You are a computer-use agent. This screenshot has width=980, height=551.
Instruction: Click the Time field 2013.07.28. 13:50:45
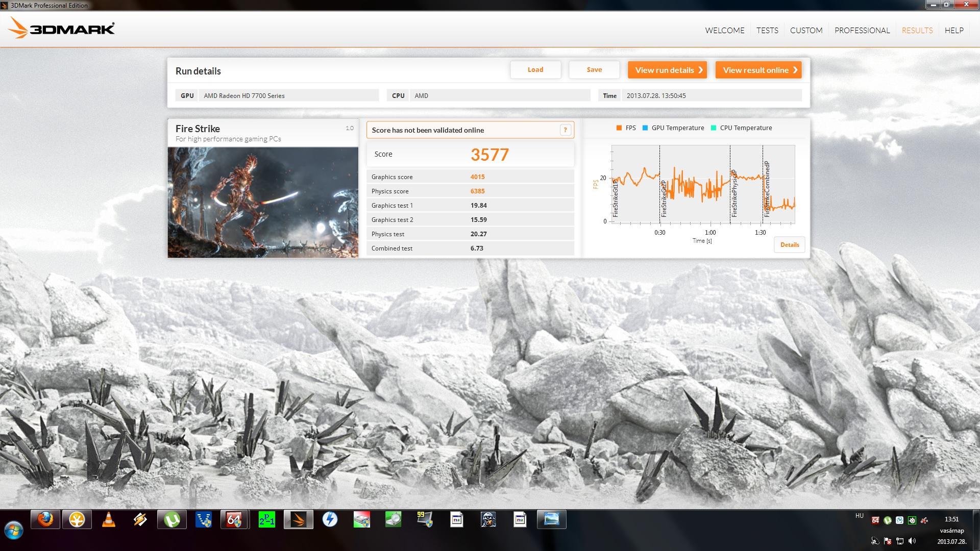click(712, 95)
